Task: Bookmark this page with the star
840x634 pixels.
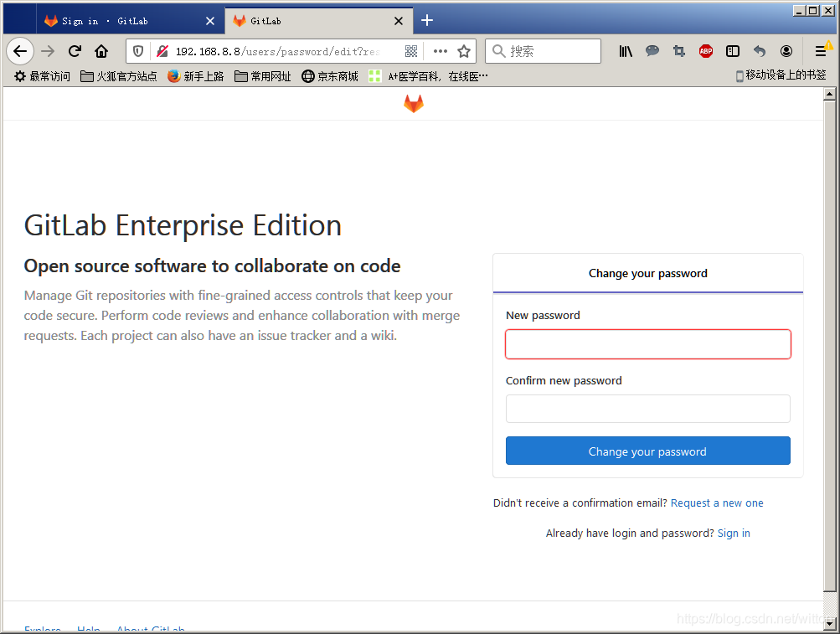Action: tap(464, 51)
